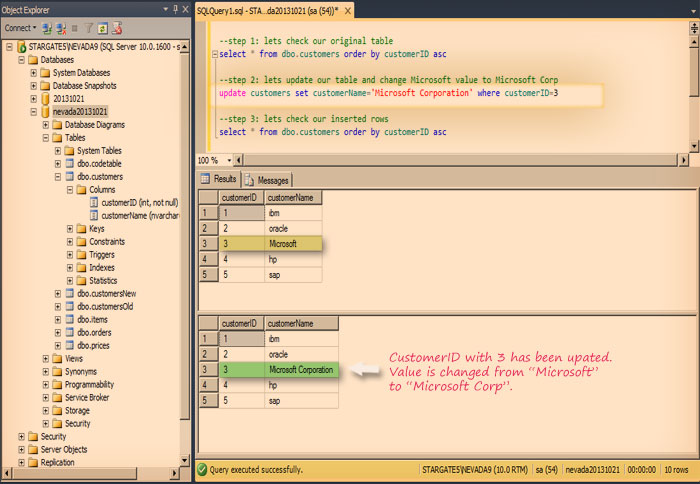The image size is (700, 484).
Task: Click the dbo.orders table icon
Action: tap(70, 333)
